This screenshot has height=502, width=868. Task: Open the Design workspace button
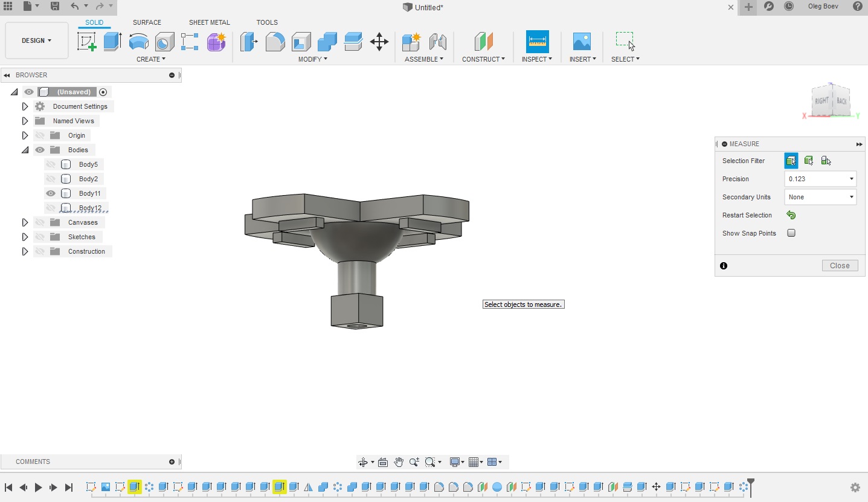tap(37, 40)
